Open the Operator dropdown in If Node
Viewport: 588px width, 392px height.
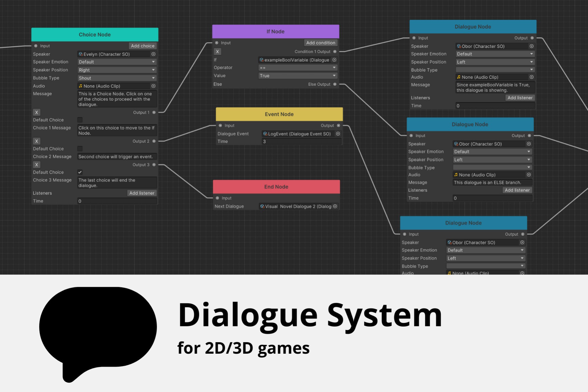click(298, 67)
